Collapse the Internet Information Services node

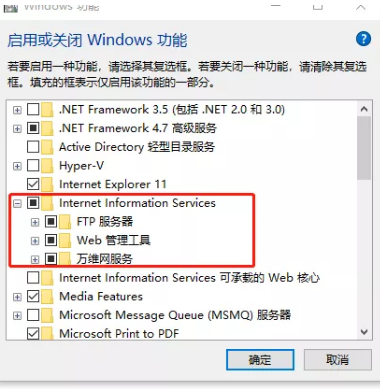[17, 203]
